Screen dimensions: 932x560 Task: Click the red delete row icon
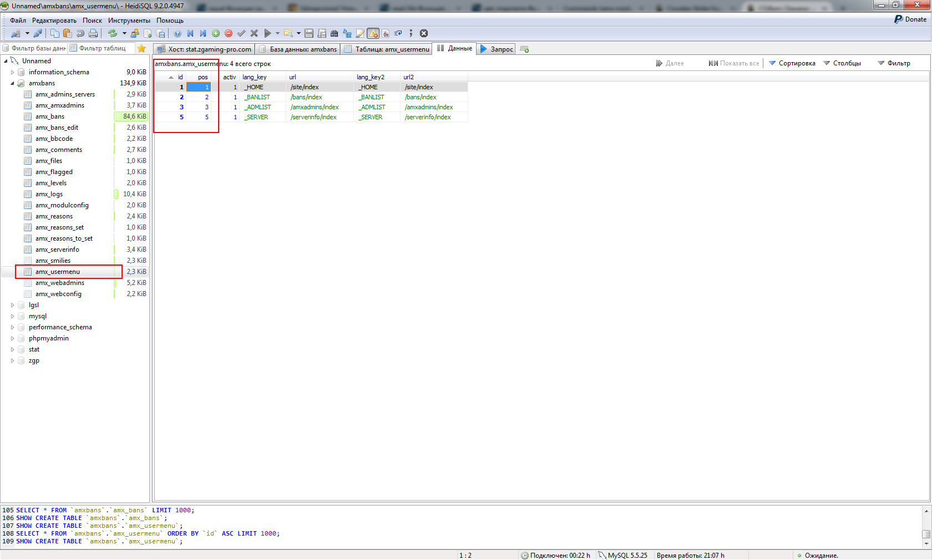pos(229,33)
